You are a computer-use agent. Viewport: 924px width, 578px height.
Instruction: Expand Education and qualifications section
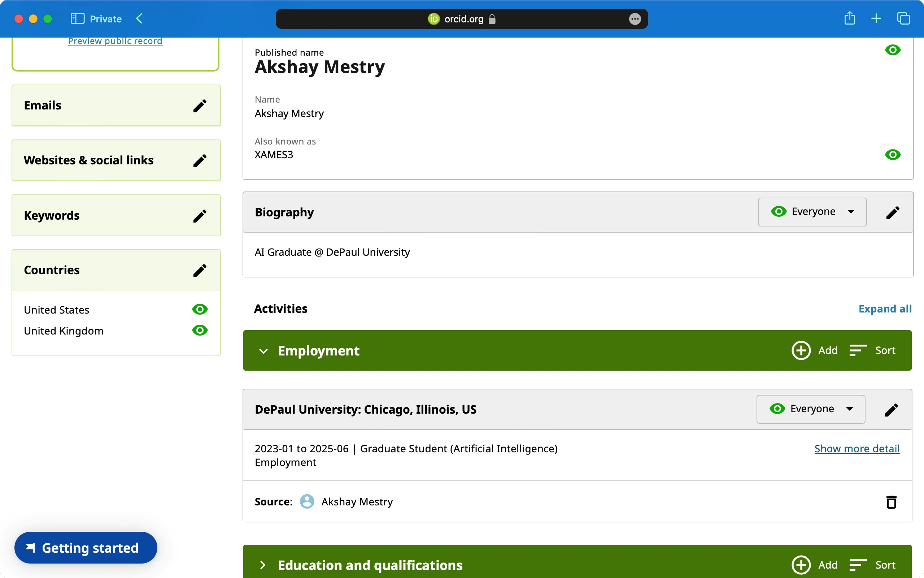pyautogui.click(x=263, y=565)
